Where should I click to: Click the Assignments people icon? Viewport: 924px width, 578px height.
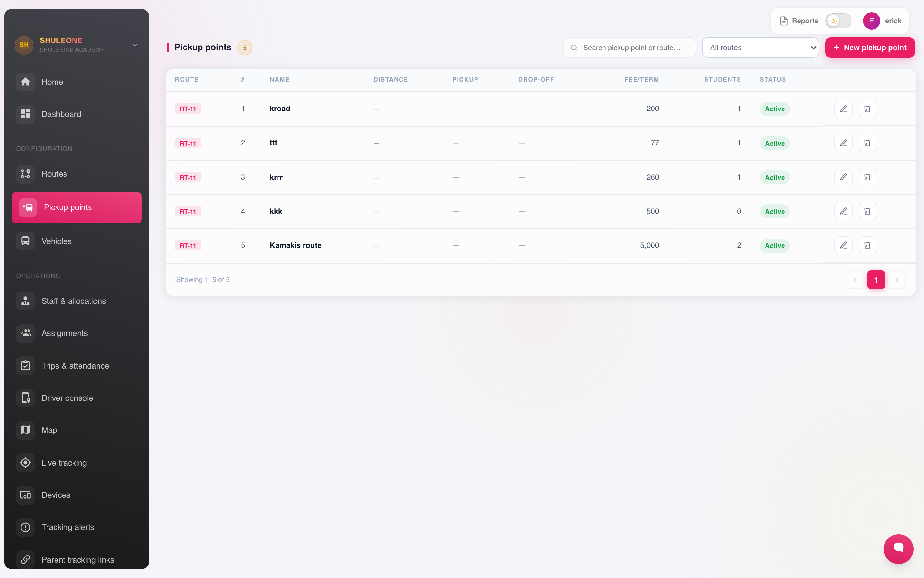25,333
